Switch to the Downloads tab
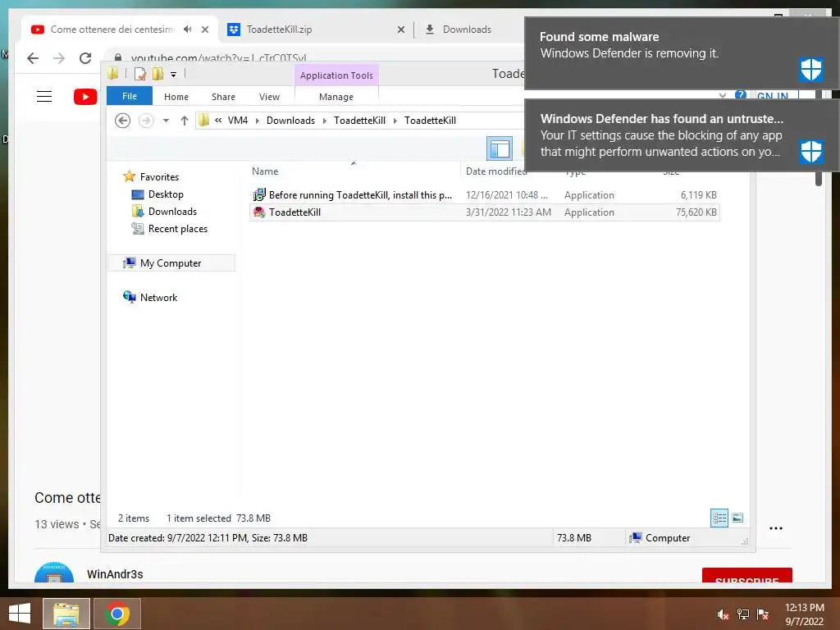This screenshot has width=840, height=630. coord(467,30)
